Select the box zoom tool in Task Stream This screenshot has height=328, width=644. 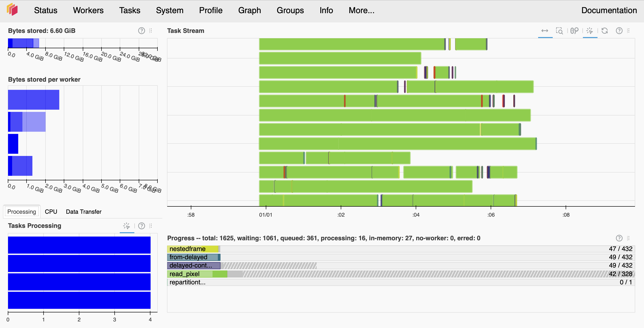[560, 31]
